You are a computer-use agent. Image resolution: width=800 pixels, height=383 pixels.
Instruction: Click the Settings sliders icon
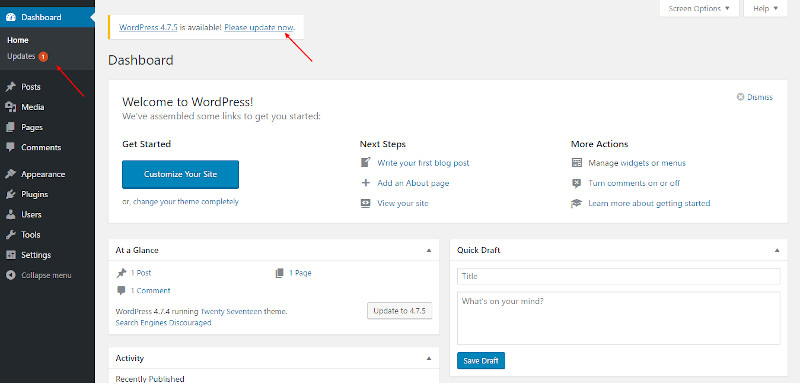point(10,255)
